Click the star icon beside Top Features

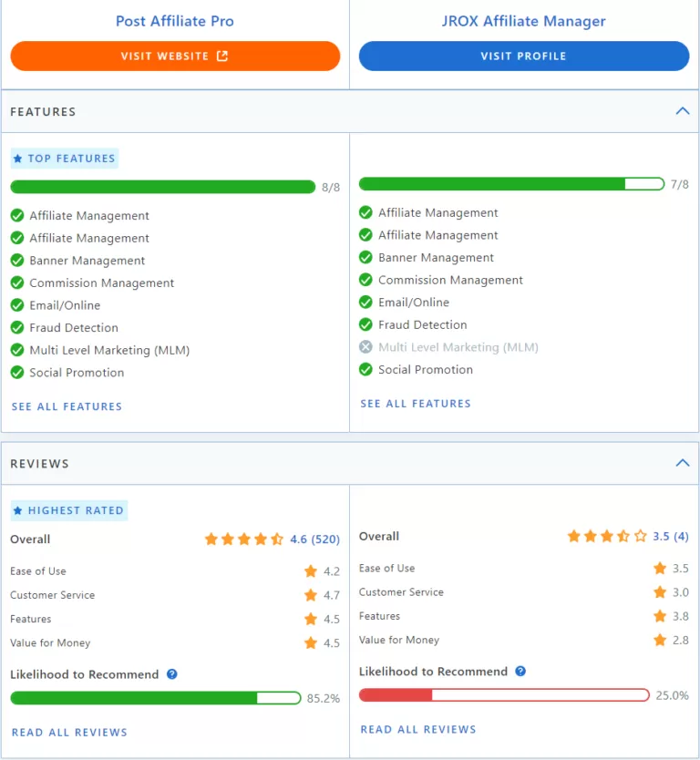tap(17, 159)
